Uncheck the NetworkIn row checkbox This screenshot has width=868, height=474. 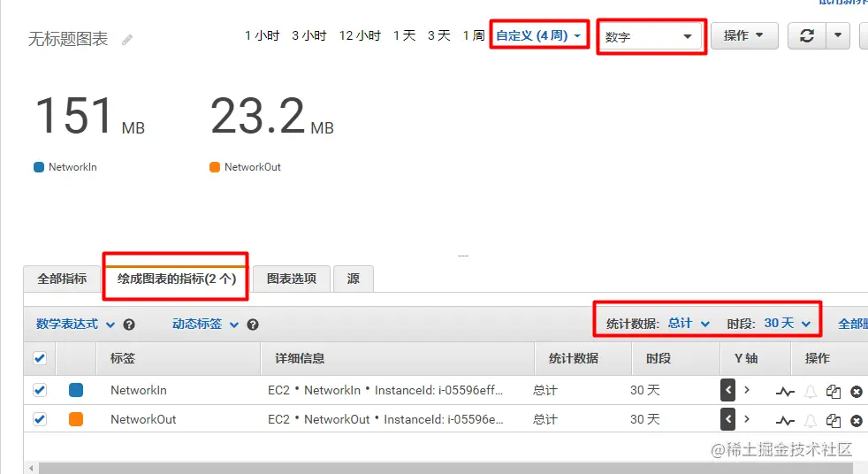tap(39, 390)
